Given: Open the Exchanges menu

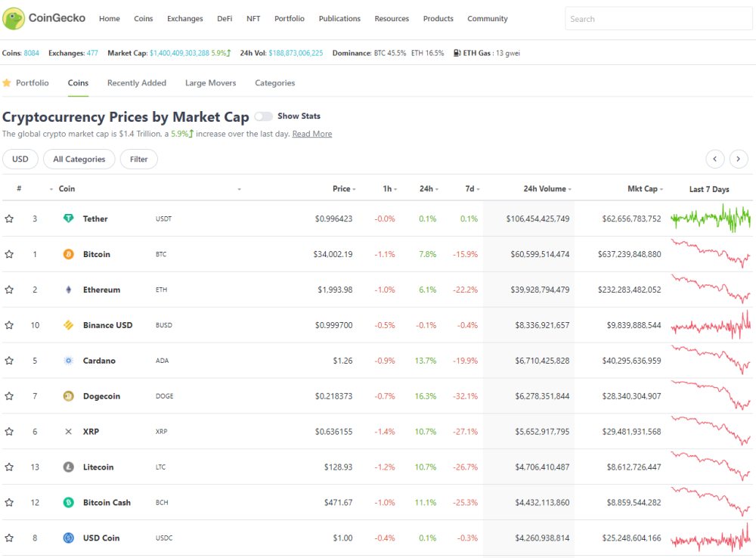Looking at the screenshot, I should tap(185, 18).
